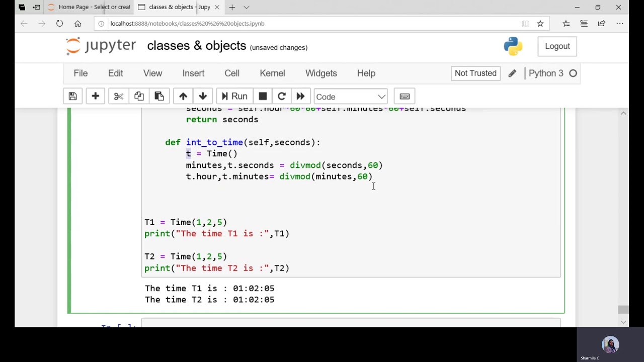Open cell type Code dropdown
644x362 pixels.
click(x=350, y=97)
